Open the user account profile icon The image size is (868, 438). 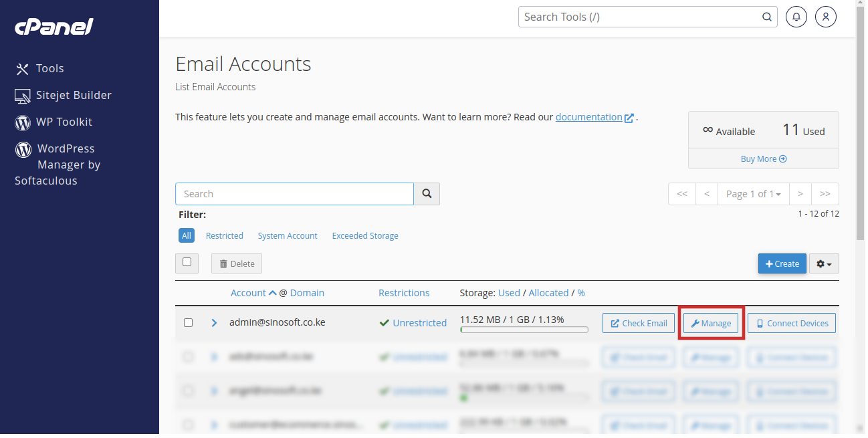coord(826,17)
